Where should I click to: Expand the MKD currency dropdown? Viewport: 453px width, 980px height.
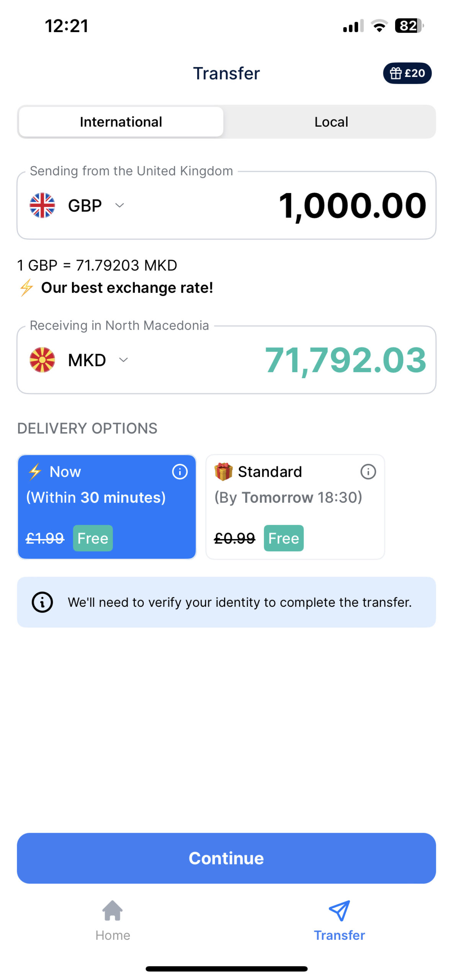(x=123, y=359)
